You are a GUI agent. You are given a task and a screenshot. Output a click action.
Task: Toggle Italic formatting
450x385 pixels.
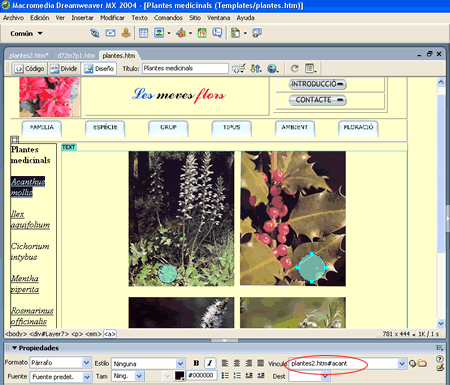pos(210,363)
